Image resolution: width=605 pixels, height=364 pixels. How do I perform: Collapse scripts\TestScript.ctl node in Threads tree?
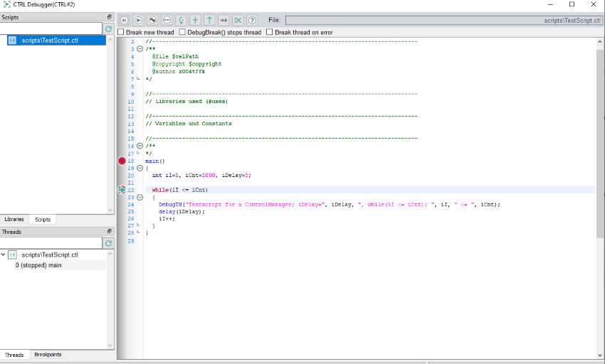(x=4, y=255)
